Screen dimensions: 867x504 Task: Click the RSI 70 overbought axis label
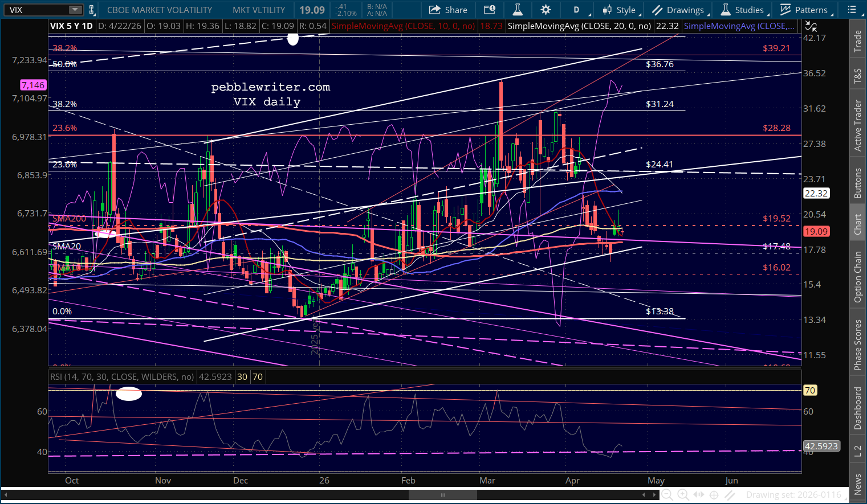[x=810, y=390]
